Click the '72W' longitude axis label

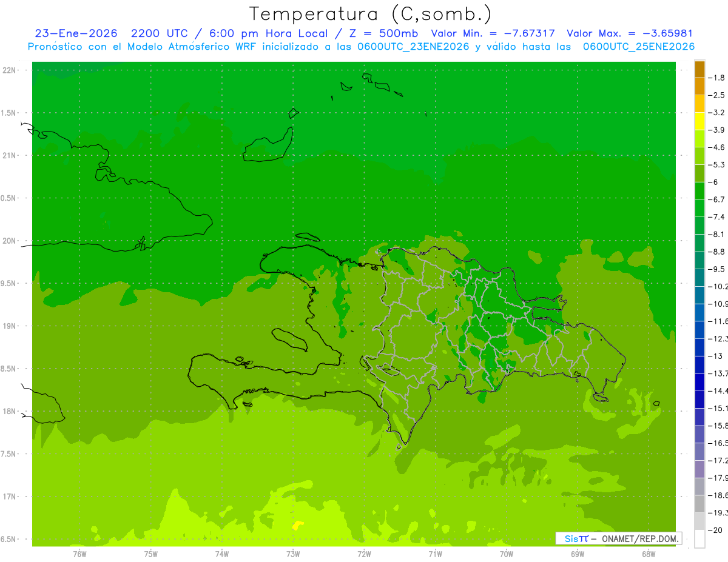[364, 554]
